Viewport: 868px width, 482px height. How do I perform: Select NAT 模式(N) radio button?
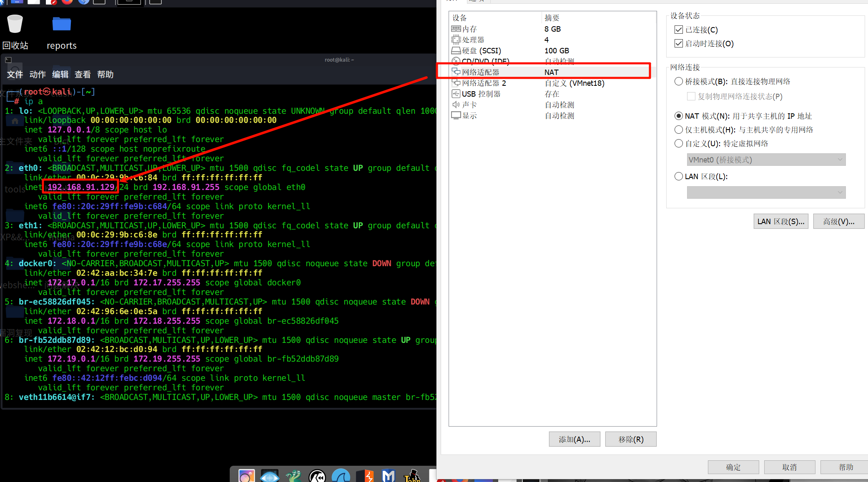point(679,116)
